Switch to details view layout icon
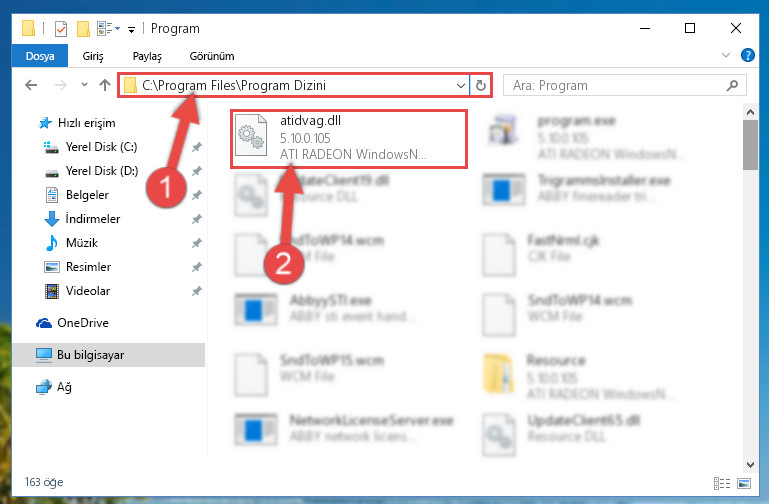Screen dimensions: 769x504 [x=722, y=483]
